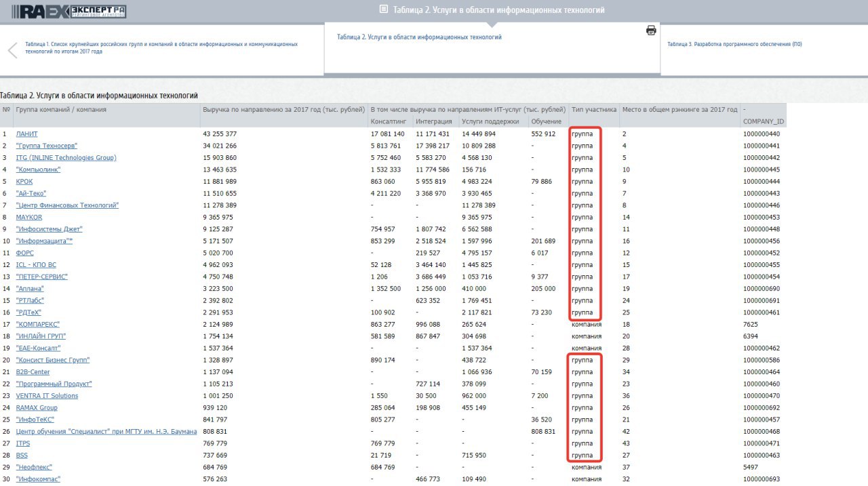Click Техносерв integration value 17 398 217
868x486 pixels.
coord(433,146)
